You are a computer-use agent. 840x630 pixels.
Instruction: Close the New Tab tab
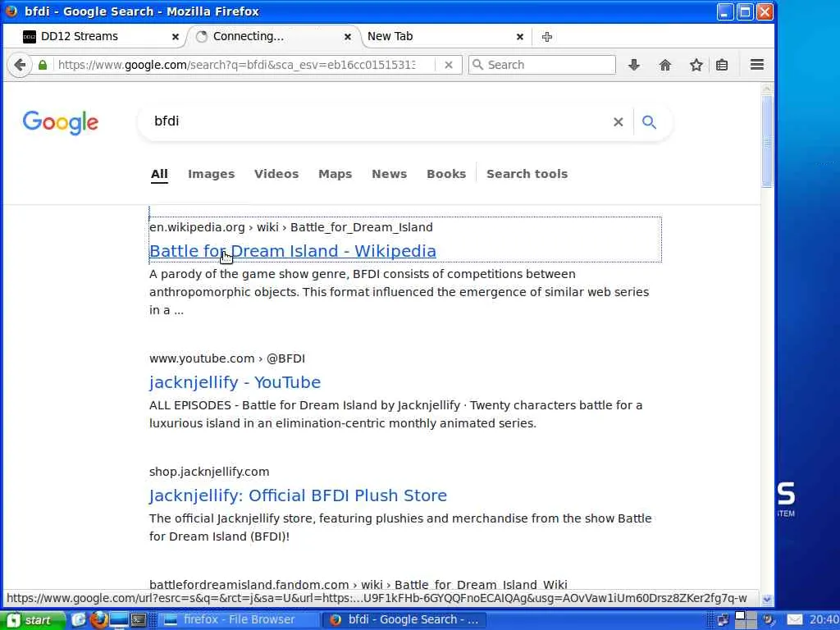coord(519,36)
